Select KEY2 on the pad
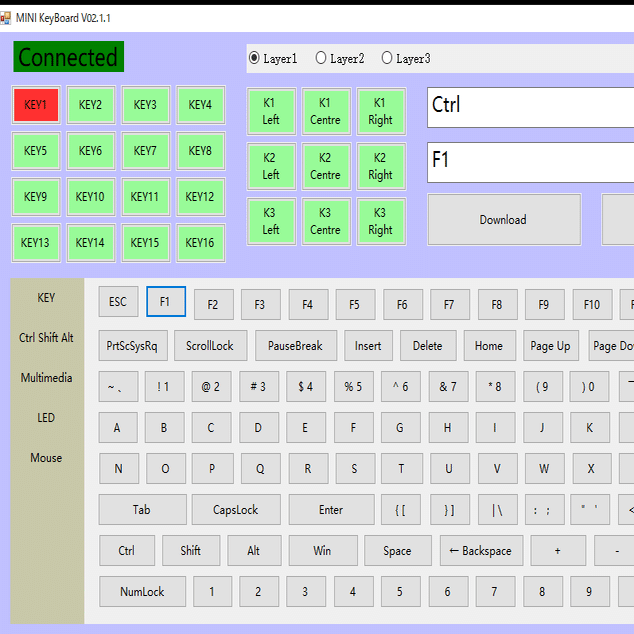The image size is (634, 634). (x=91, y=105)
